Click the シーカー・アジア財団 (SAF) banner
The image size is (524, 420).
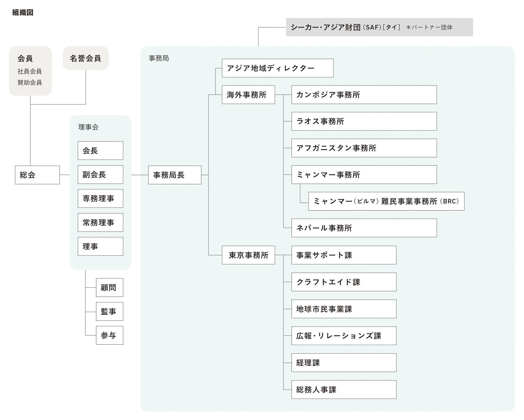[x=379, y=27]
